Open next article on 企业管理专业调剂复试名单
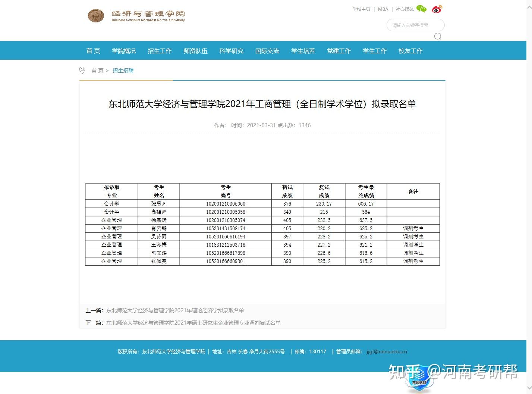This screenshot has width=532, height=394. coord(193,323)
